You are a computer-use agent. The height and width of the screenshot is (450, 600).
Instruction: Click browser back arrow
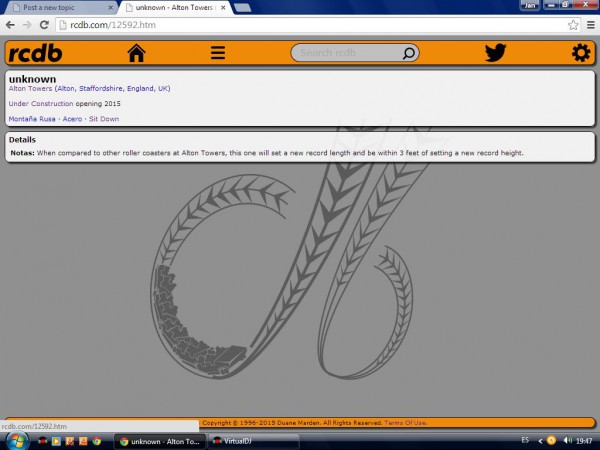point(10,24)
